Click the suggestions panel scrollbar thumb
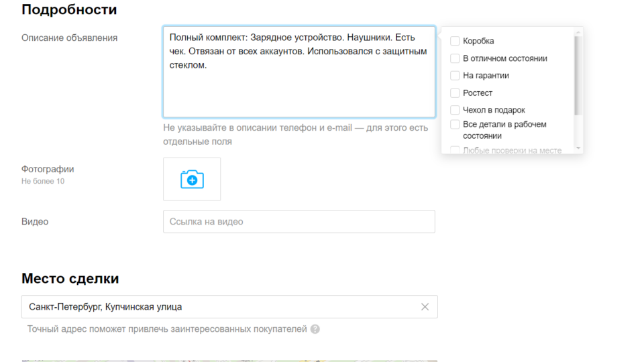644x362 pixels. pos(578,76)
